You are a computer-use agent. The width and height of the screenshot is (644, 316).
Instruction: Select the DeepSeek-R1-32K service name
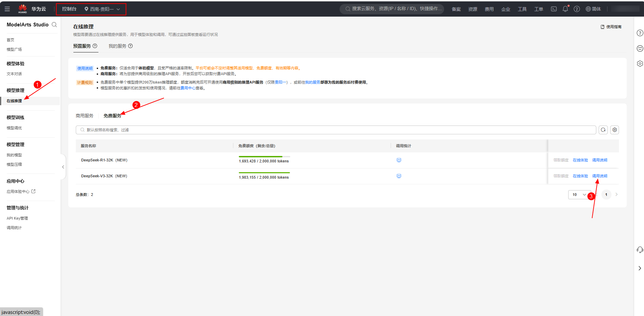[104, 160]
